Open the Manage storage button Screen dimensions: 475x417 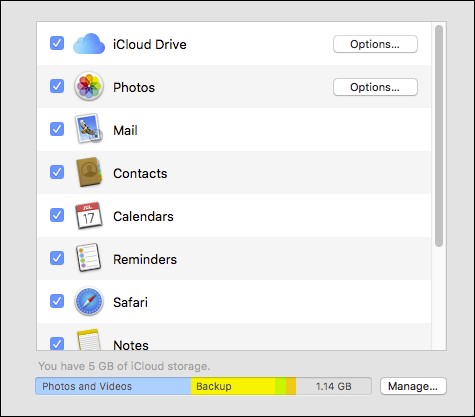coord(413,386)
